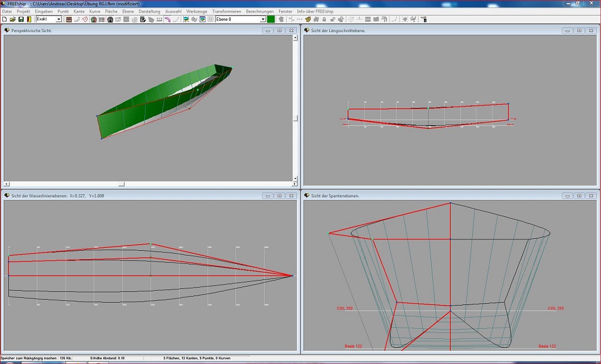The width and height of the screenshot is (601, 364).
Task: Click the green layer color swatch
Action: (x=271, y=20)
